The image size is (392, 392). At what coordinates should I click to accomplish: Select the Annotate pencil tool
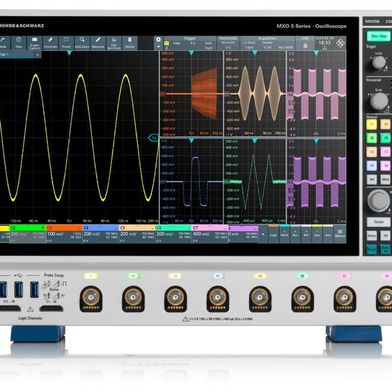pos(50,43)
